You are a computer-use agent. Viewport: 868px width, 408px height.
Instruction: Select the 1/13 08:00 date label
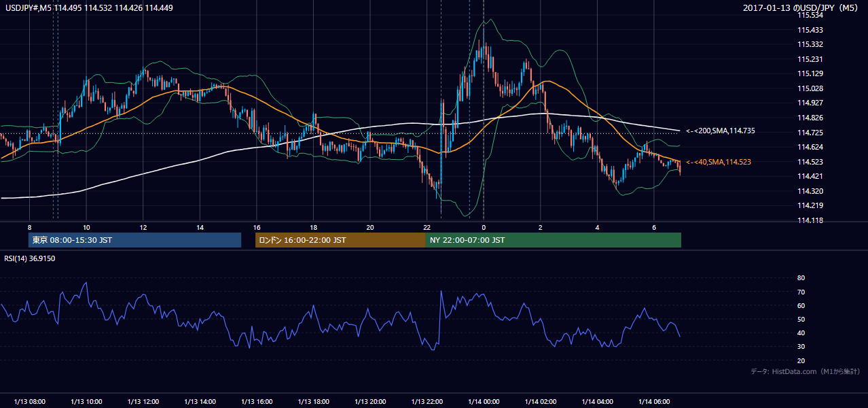(29, 402)
